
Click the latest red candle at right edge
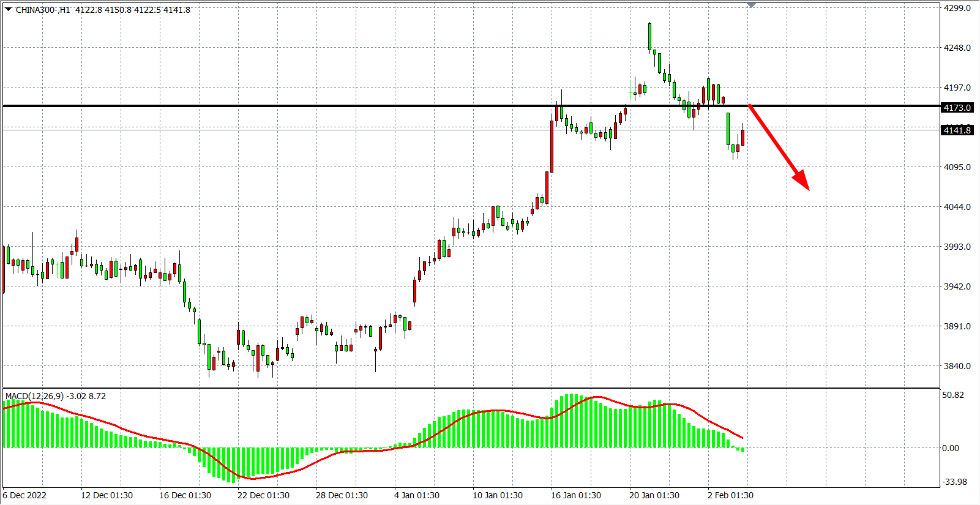coord(742,137)
